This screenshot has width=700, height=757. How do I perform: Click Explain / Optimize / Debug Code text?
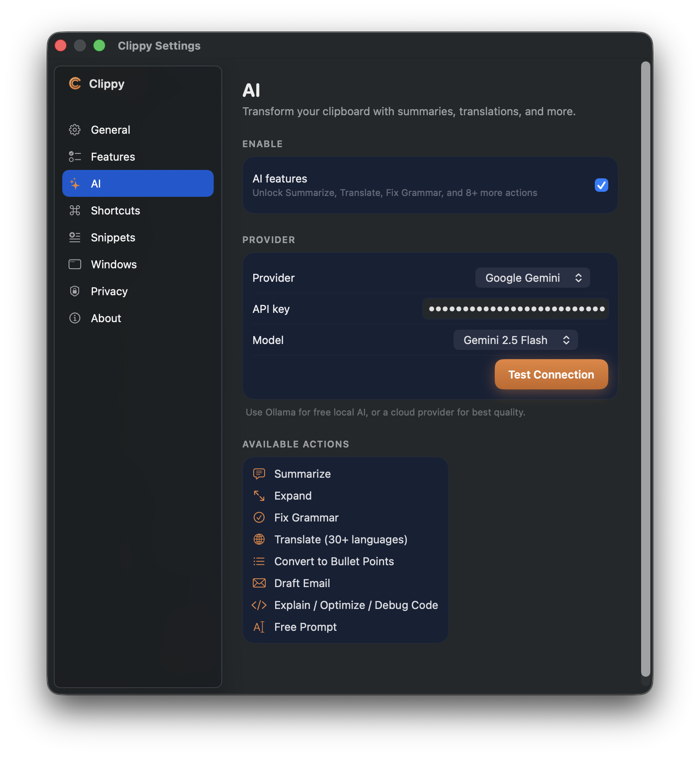356,605
